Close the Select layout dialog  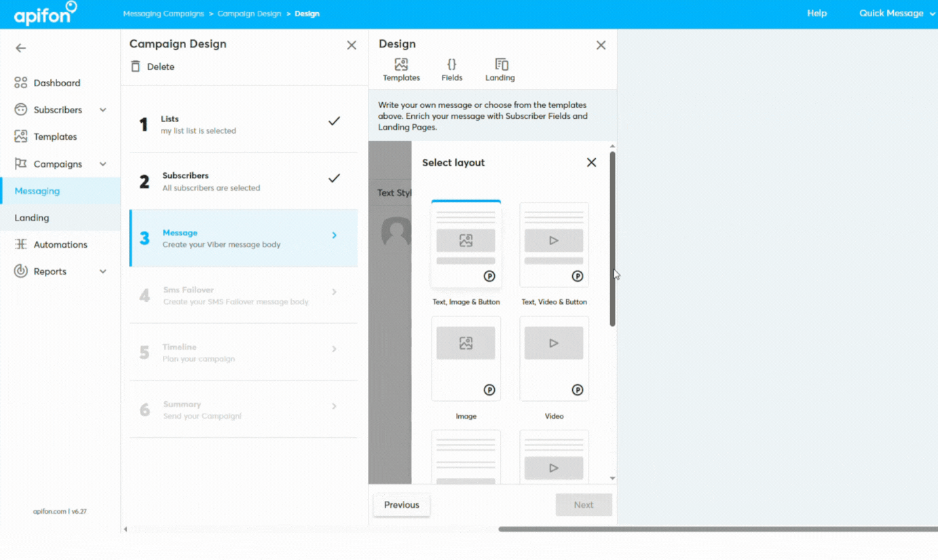tap(591, 163)
